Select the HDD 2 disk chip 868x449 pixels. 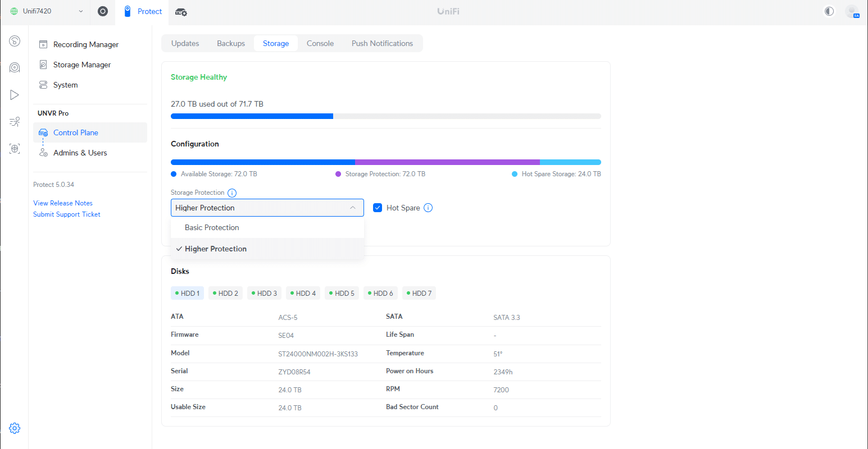point(225,293)
